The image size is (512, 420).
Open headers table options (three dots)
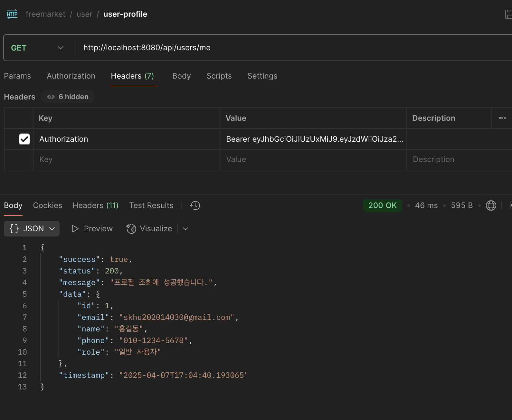(x=502, y=118)
